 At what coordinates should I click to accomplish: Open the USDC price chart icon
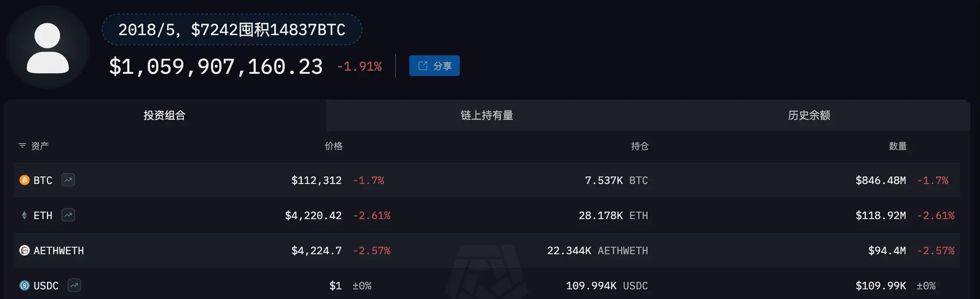pos(74,285)
